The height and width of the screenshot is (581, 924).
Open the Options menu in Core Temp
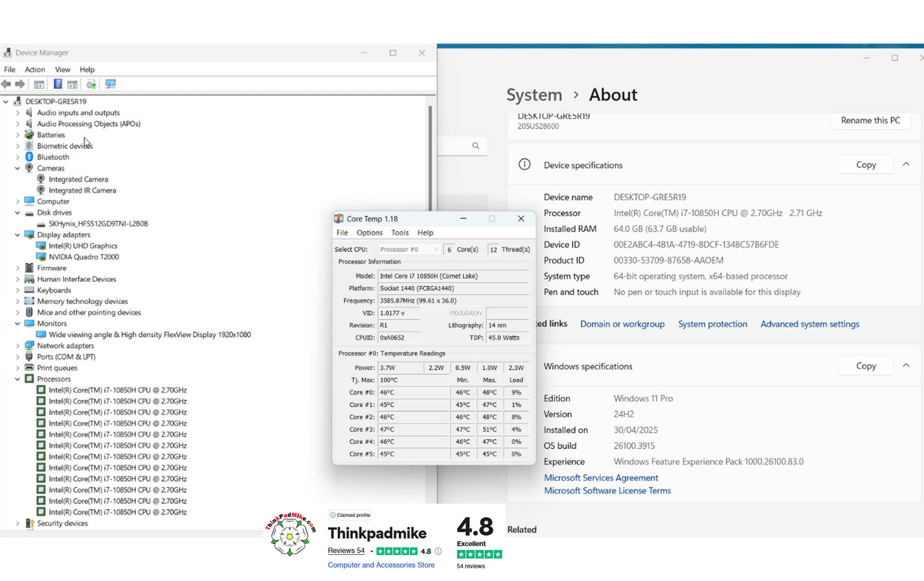(x=370, y=233)
